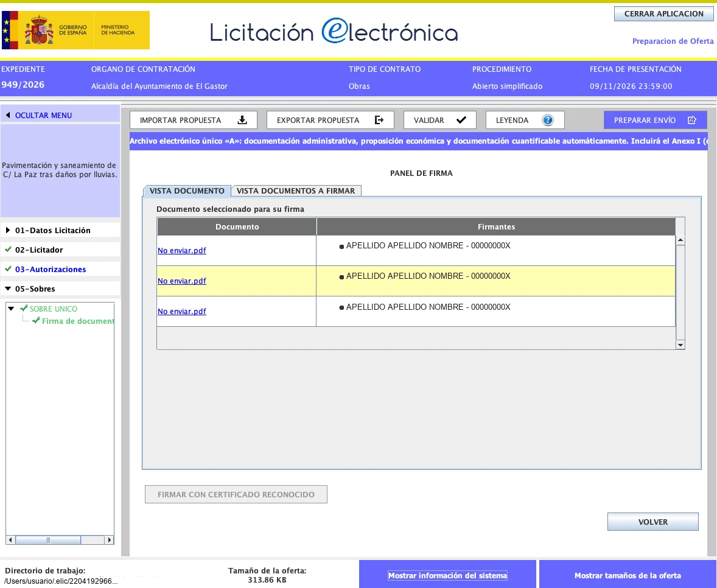Switch to VISTA DOCUMENTOS A FIRMAR tab

tap(296, 191)
